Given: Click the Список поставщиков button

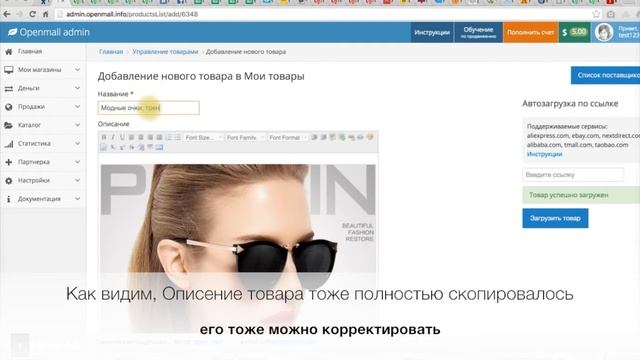Looking at the screenshot, I should tap(605, 75).
